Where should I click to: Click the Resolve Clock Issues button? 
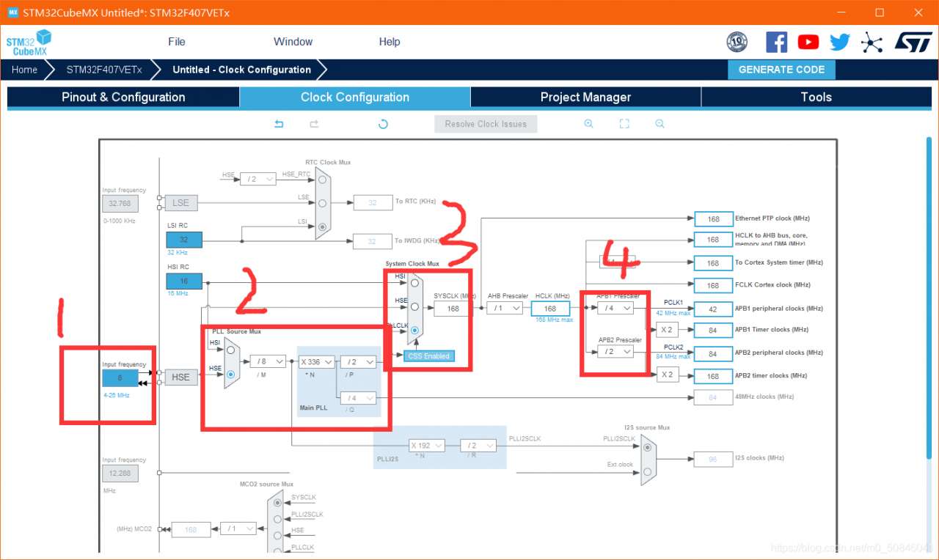click(486, 124)
